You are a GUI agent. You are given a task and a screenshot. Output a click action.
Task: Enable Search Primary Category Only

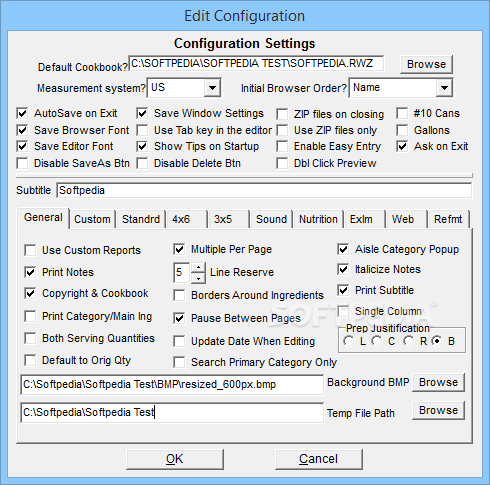coord(179,362)
